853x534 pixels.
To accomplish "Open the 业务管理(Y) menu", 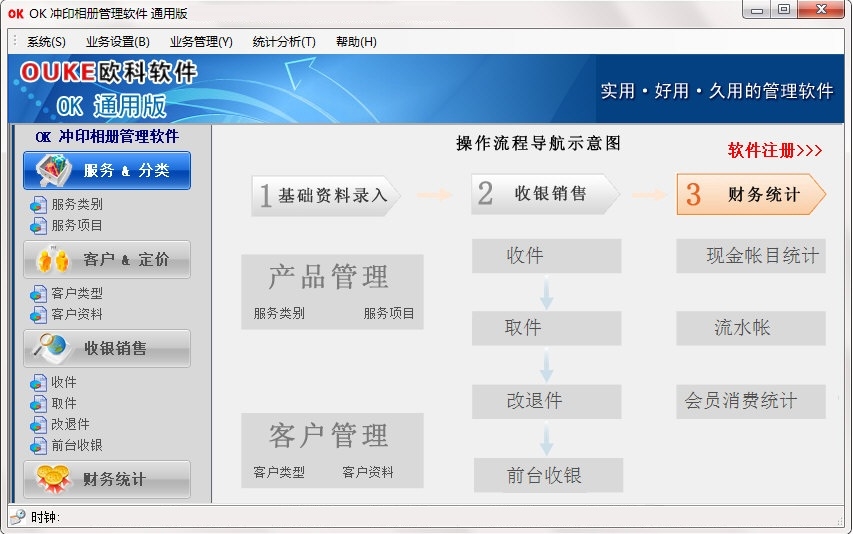I will (201, 42).
